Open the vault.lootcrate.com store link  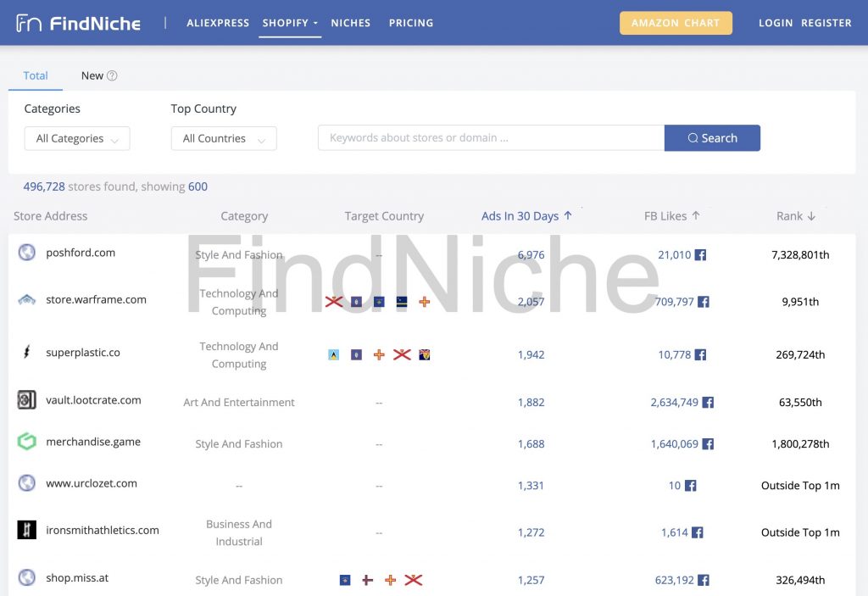[x=93, y=400]
